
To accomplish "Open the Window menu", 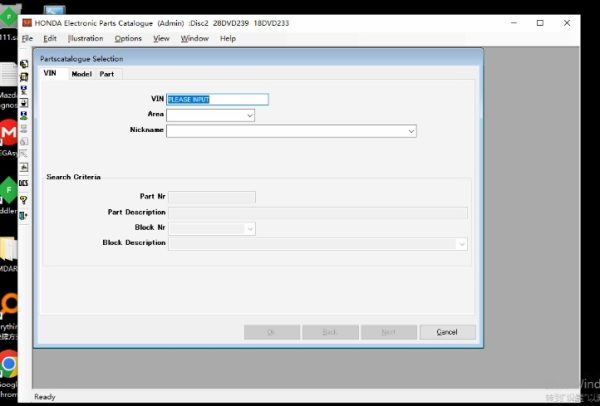I will point(194,38).
